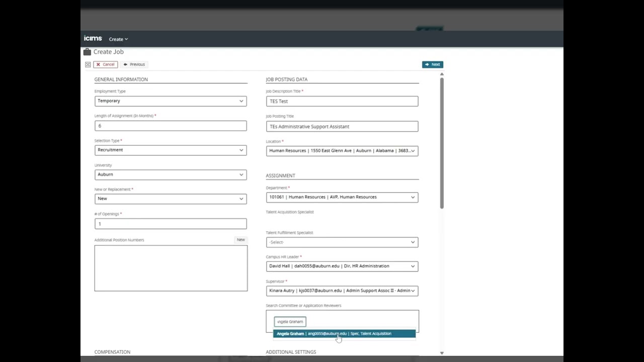
Task: Click the ADDITIONAL SETTINGS heading
Action: point(291,352)
